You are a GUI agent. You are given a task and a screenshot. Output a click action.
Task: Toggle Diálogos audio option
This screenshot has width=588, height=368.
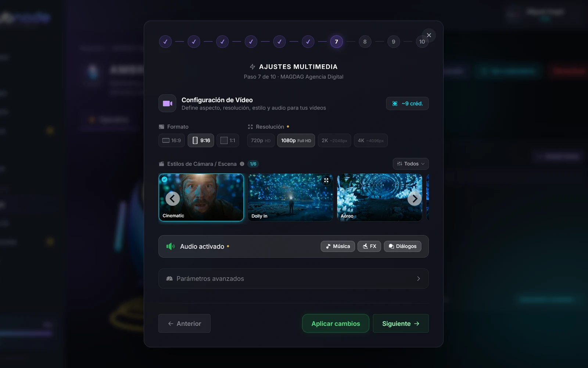[x=403, y=246]
